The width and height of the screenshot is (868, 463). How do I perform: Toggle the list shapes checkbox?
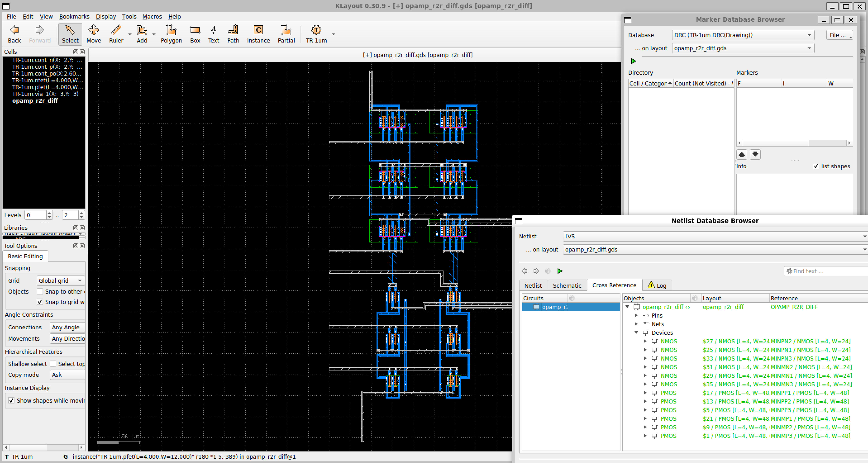(x=816, y=166)
